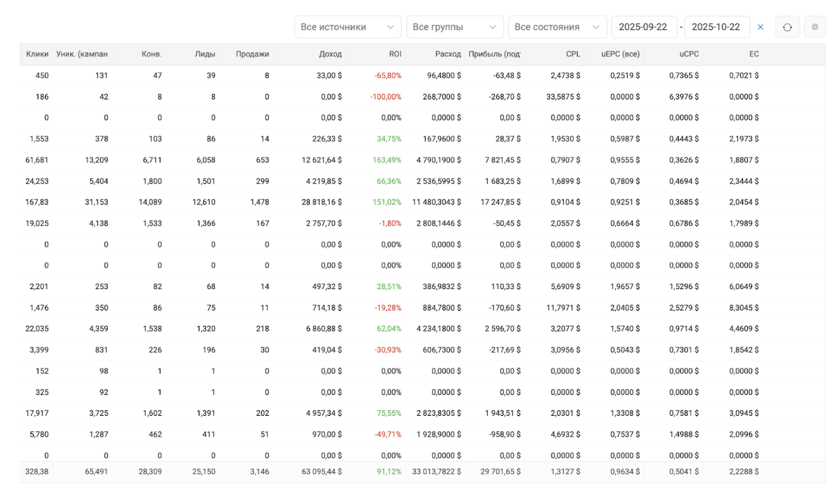Click the end date field 2025-10-22
Viewport: 834px width, 504px height.
coord(716,27)
